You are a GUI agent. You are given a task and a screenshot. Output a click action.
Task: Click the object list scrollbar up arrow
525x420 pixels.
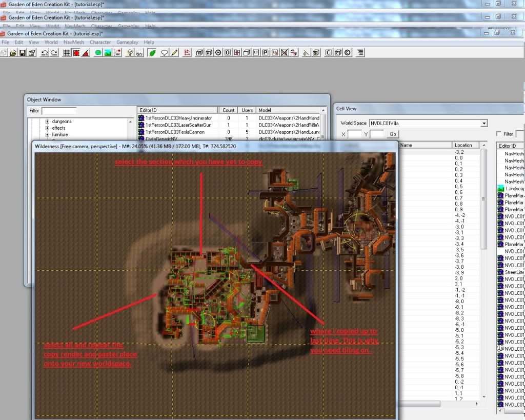click(323, 110)
